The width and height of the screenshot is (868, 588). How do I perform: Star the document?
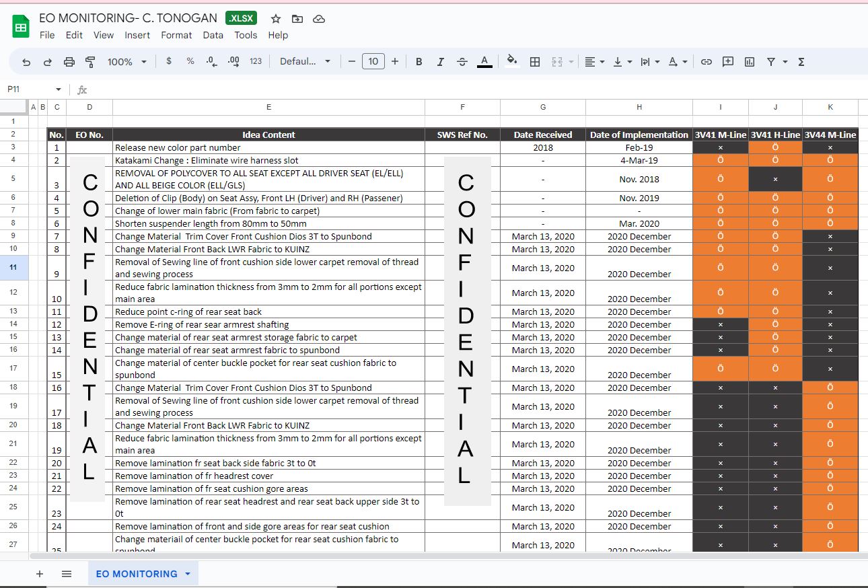(x=276, y=19)
